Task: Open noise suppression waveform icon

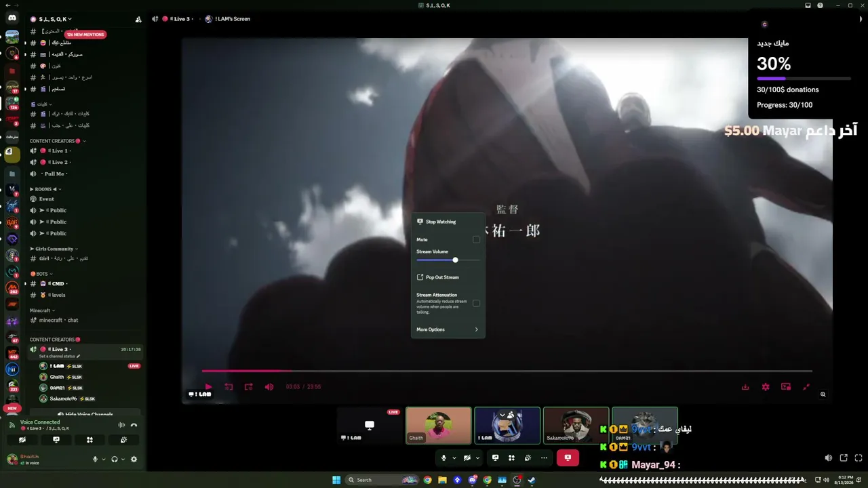Action: point(121,425)
